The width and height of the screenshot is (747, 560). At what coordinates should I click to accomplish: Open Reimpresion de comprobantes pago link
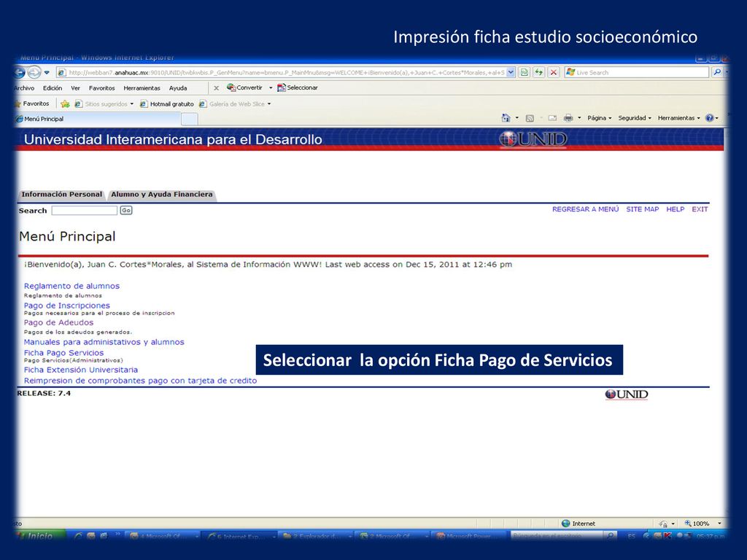tap(140, 381)
